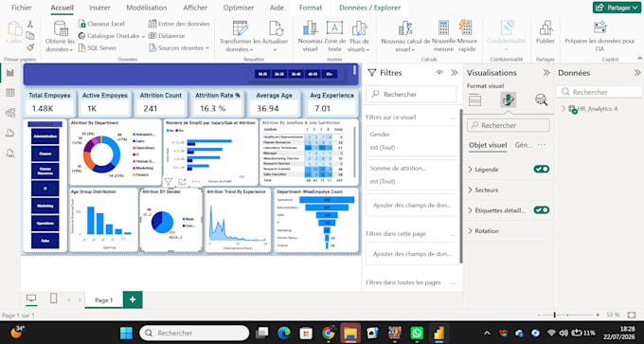Fit page to window icon
The height and width of the screenshot is (344, 644).
point(632,315)
